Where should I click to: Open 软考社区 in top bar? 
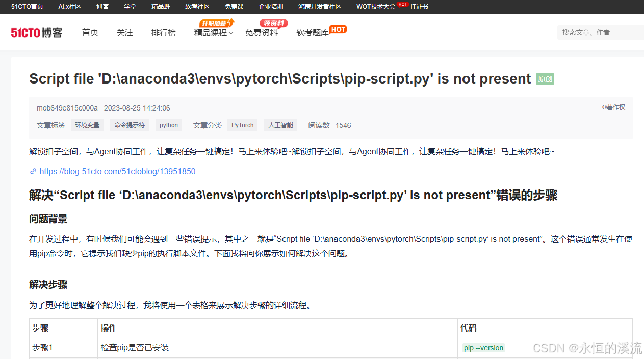pyautogui.click(x=197, y=7)
